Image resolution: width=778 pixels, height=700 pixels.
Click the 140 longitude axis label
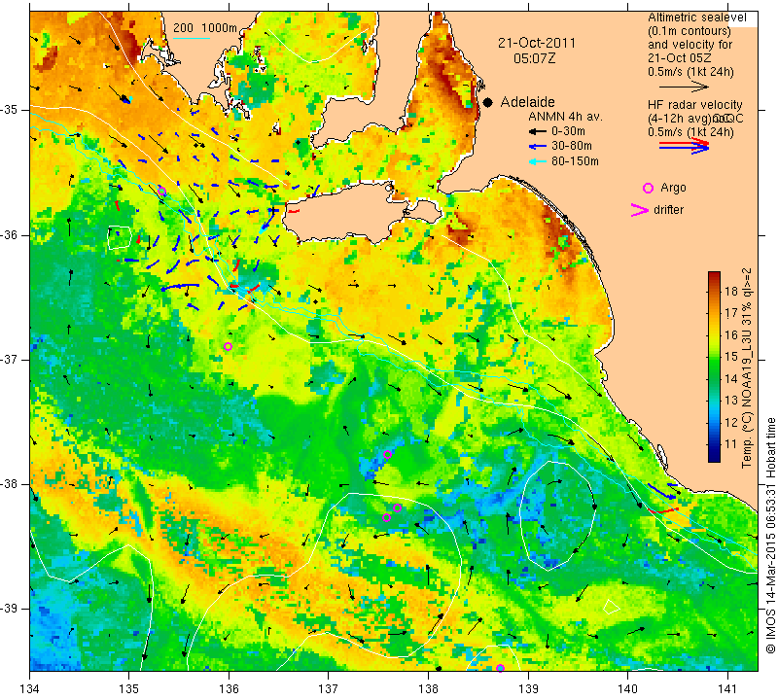pos(627,688)
